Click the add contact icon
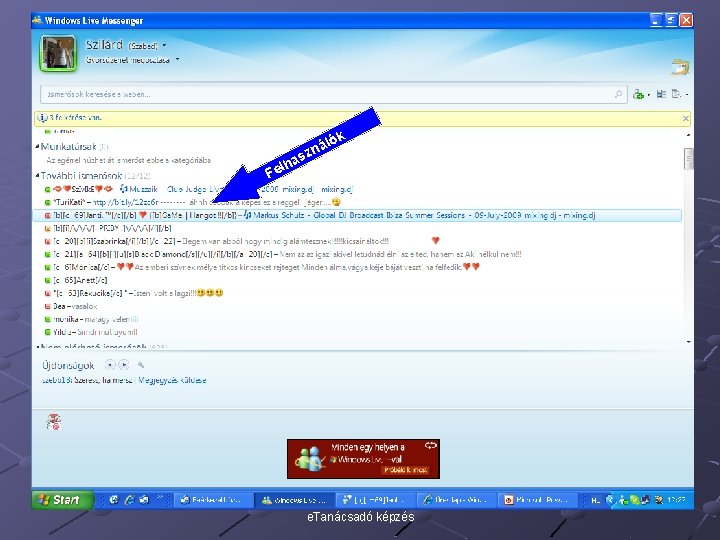The height and width of the screenshot is (540, 720). click(637, 95)
